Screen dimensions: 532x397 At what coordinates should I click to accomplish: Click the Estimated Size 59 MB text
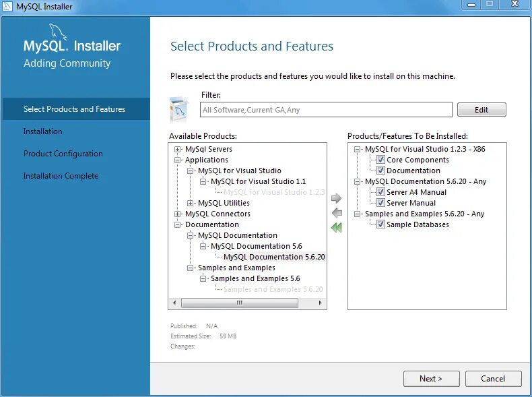203,336
